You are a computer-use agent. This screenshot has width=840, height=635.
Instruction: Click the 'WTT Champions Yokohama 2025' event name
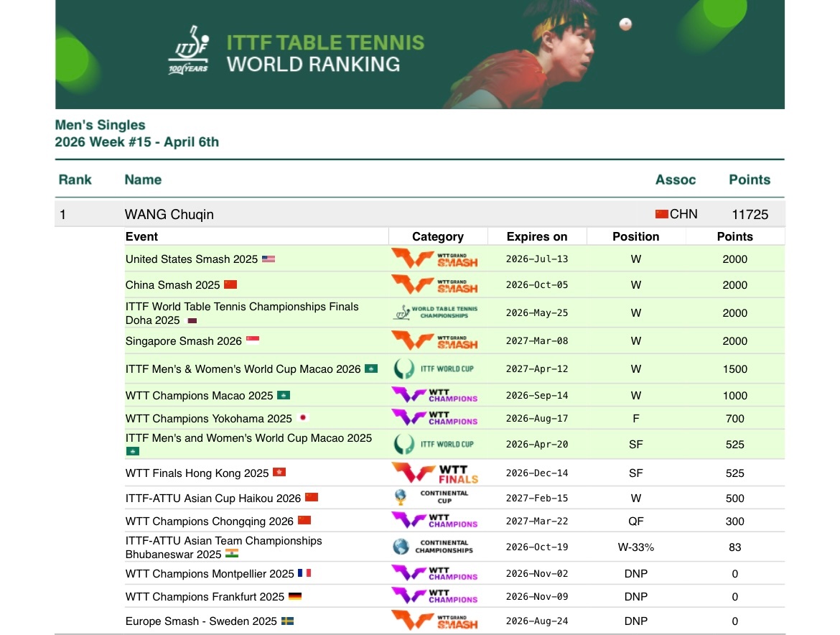click(x=209, y=418)
